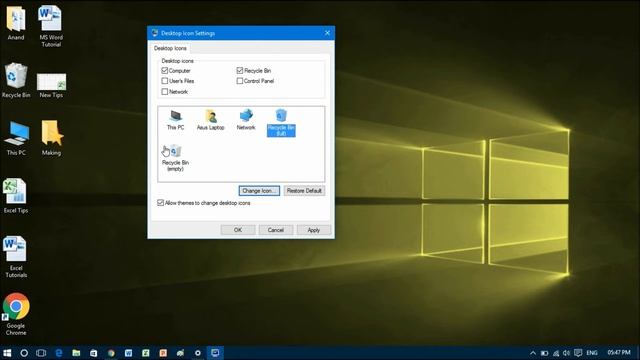This screenshot has height=360, width=640.
Task: Select the Recycle Bin (full) icon
Action: (281, 122)
